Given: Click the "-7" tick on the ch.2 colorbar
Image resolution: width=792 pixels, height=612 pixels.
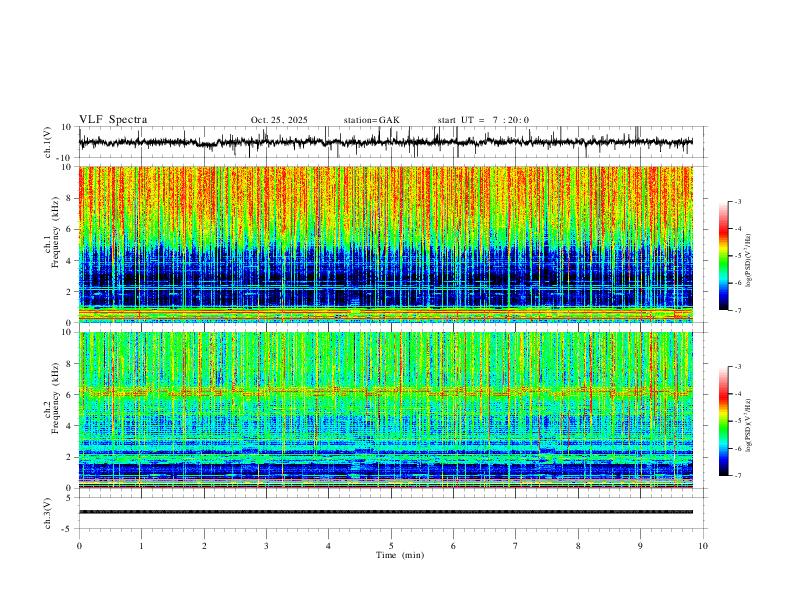Looking at the screenshot, I should (x=737, y=476).
